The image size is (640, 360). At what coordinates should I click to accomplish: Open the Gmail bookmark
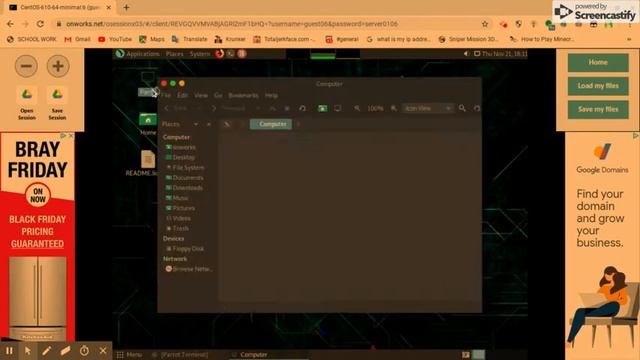click(x=78, y=39)
